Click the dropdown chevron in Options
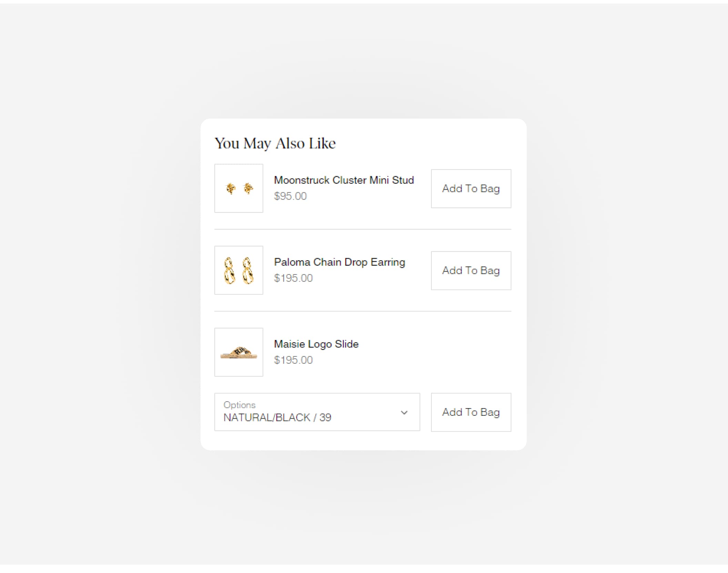This screenshot has width=728, height=573. [404, 412]
